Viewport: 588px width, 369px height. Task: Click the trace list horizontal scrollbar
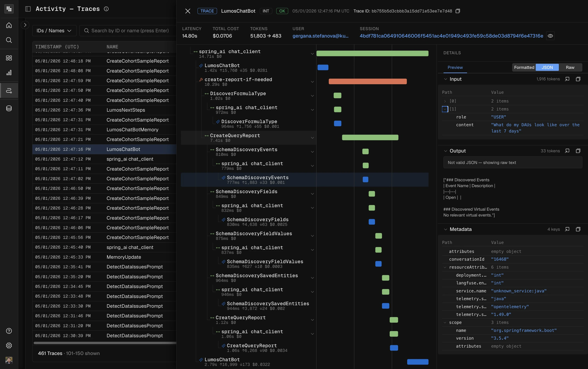[105, 343]
